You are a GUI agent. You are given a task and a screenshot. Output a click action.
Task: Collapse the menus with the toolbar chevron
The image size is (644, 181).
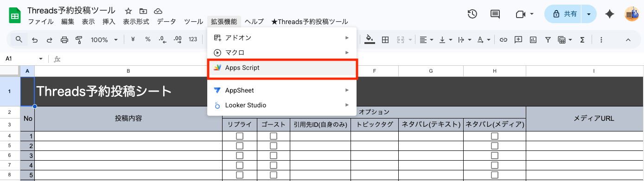click(x=628, y=40)
